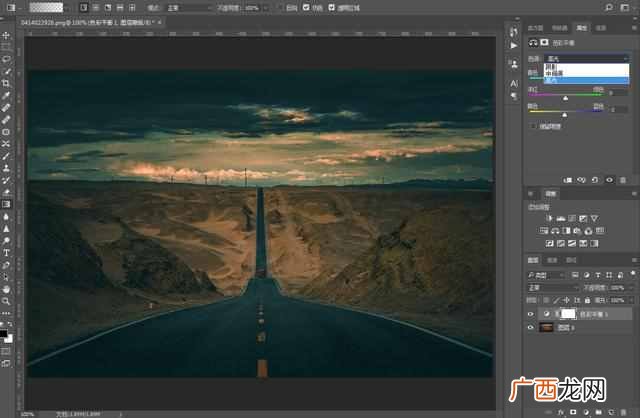
Task: Toggle the Transparency checkbox
Action: pos(331,7)
